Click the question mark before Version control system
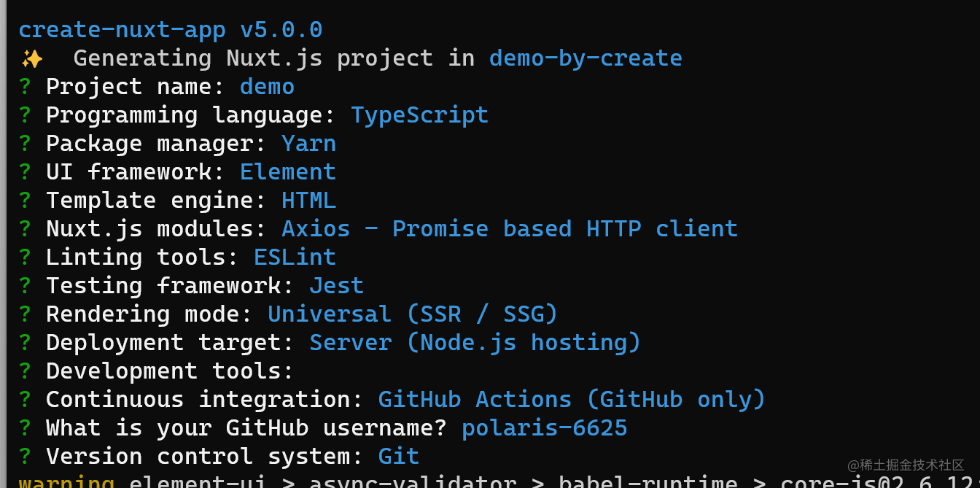The width and height of the screenshot is (980, 488). (x=26, y=457)
